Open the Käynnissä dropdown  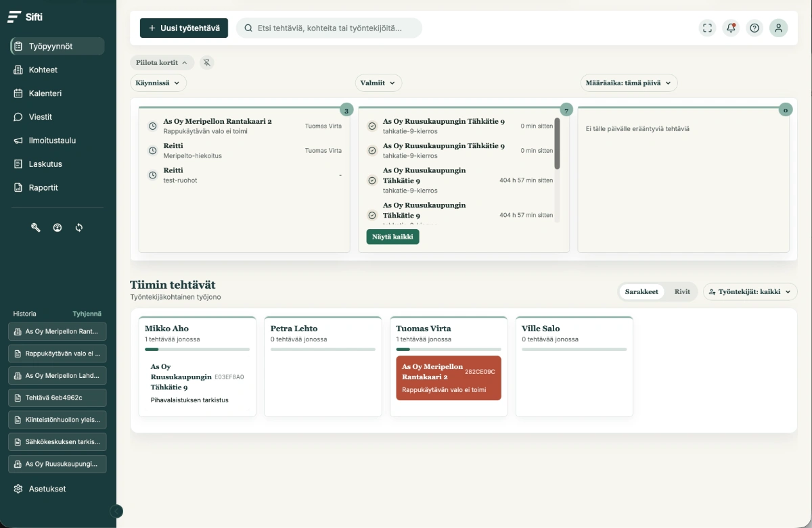click(x=158, y=82)
